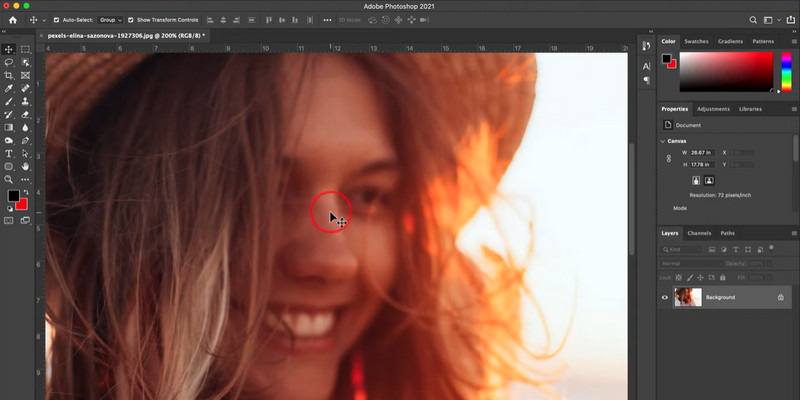Select the Lasso tool
This screenshot has height=400, width=800.
[x=9, y=62]
